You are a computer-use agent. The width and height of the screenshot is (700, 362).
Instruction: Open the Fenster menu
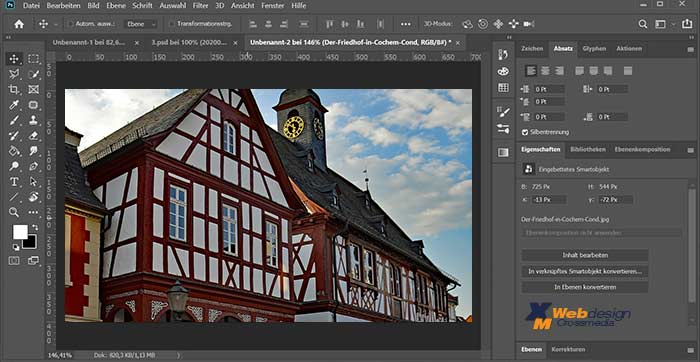[x=273, y=6]
